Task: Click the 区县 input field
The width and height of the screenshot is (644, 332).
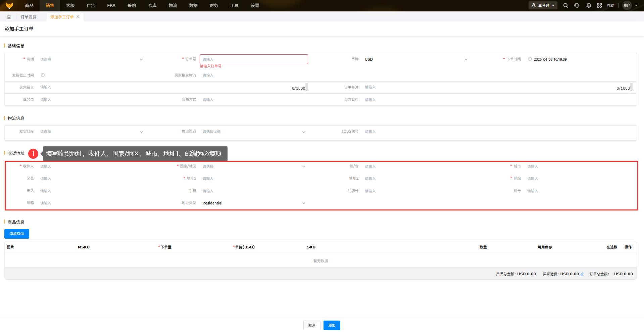Action: coord(92,179)
